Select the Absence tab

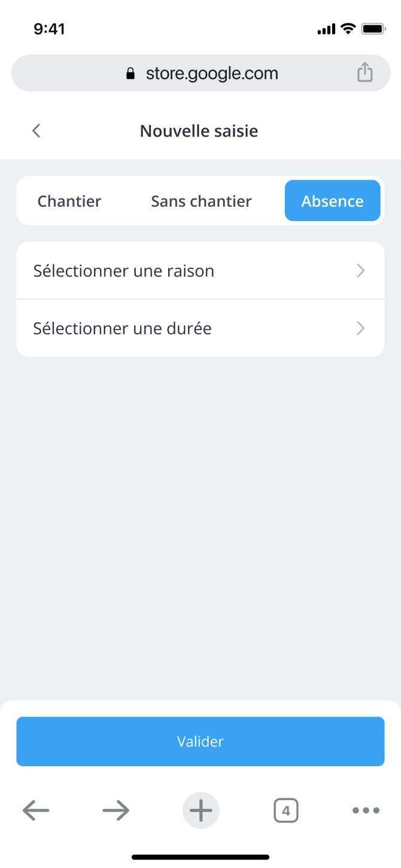(x=332, y=201)
